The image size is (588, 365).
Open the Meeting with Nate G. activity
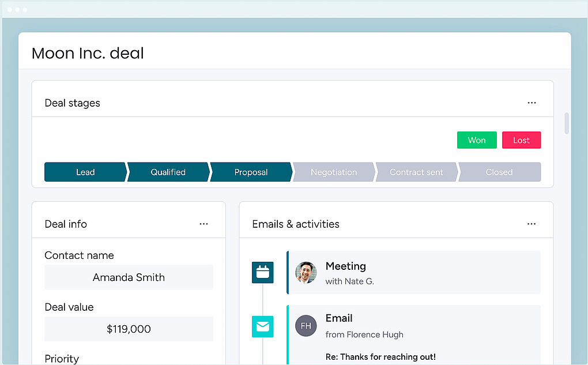tap(415, 273)
